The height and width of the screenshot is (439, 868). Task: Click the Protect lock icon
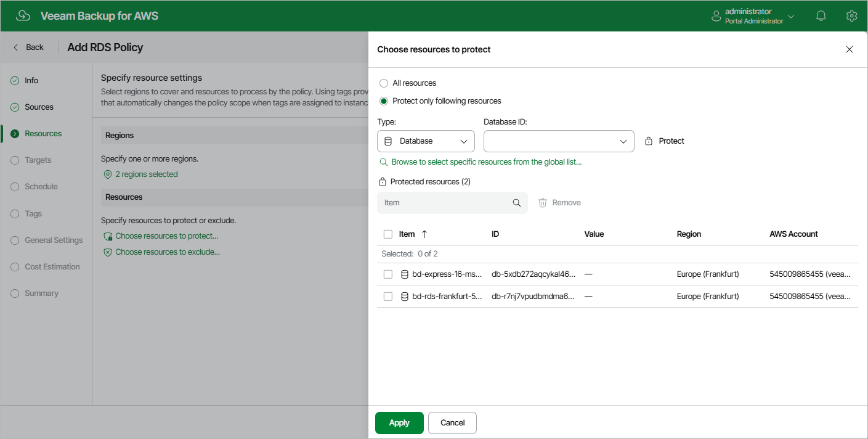(x=649, y=141)
